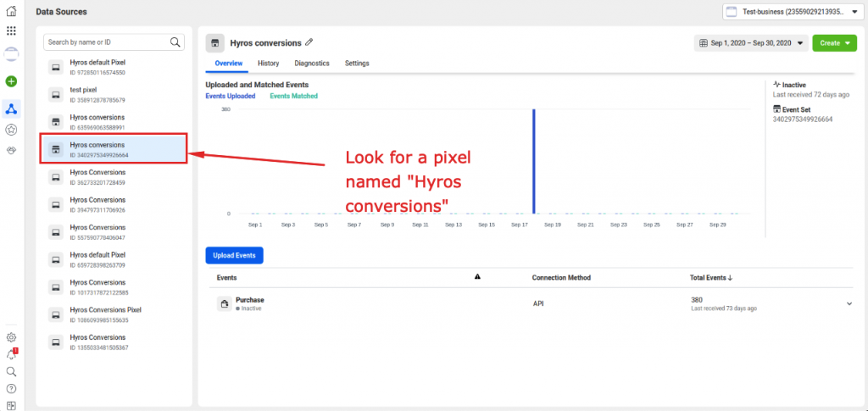Click the Purchase event icon
The width and height of the screenshot is (868, 411).
(x=224, y=303)
